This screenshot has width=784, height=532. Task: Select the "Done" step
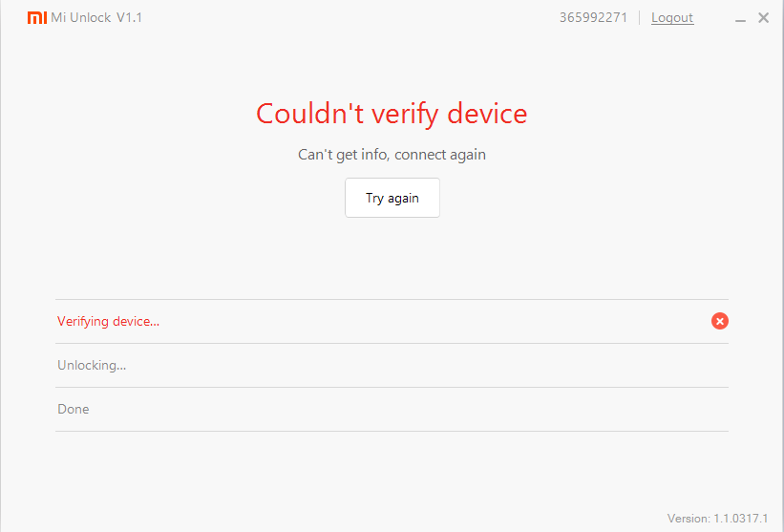tap(74, 409)
